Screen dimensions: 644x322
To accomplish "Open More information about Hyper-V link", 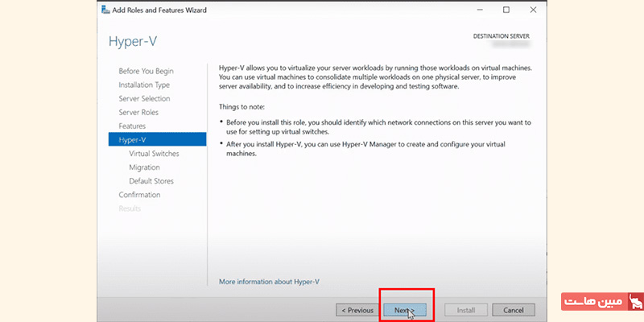I will 269,282.
